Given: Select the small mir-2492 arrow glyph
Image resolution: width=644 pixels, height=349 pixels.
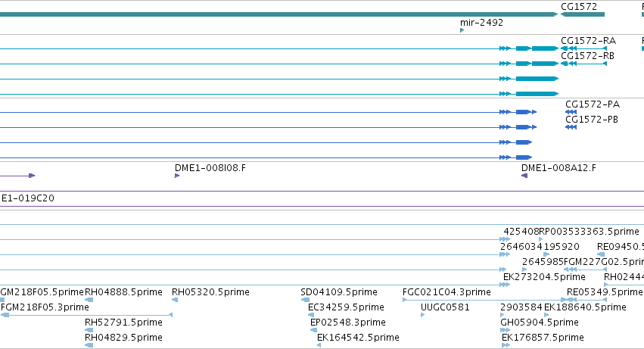Looking at the screenshot, I should [x=462, y=30].
